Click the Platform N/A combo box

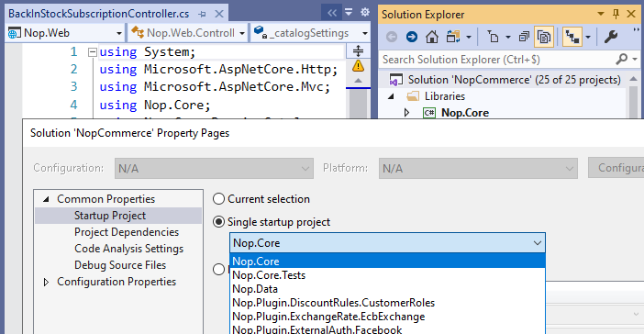click(x=478, y=169)
